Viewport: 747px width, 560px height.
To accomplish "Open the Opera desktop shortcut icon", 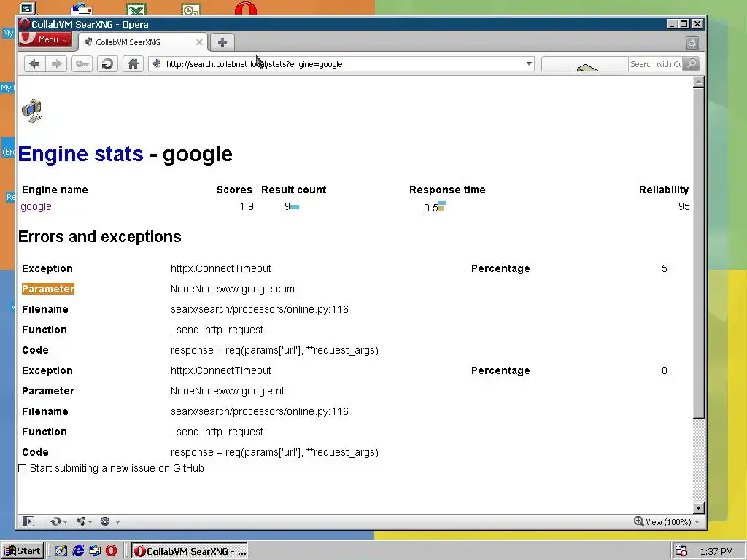I will [x=246, y=8].
